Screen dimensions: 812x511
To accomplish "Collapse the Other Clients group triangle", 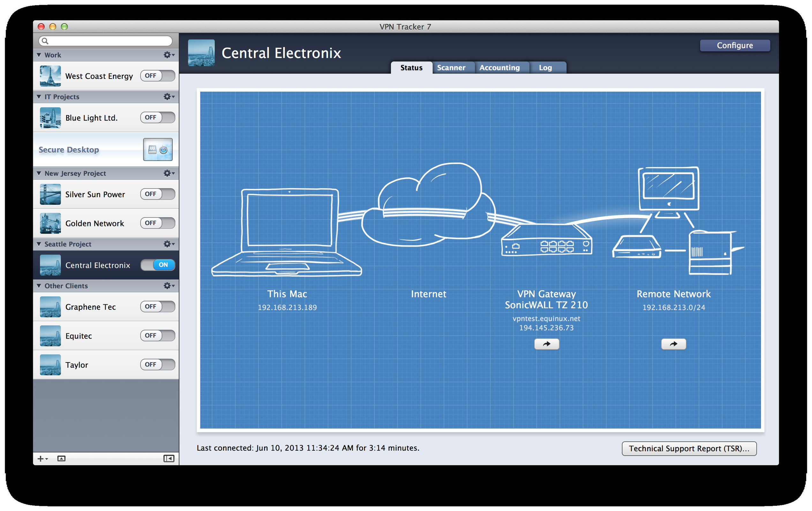I will pyautogui.click(x=39, y=286).
